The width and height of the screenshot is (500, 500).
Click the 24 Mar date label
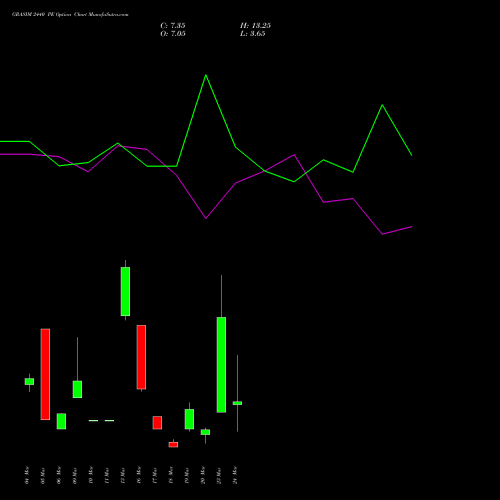tap(235, 475)
